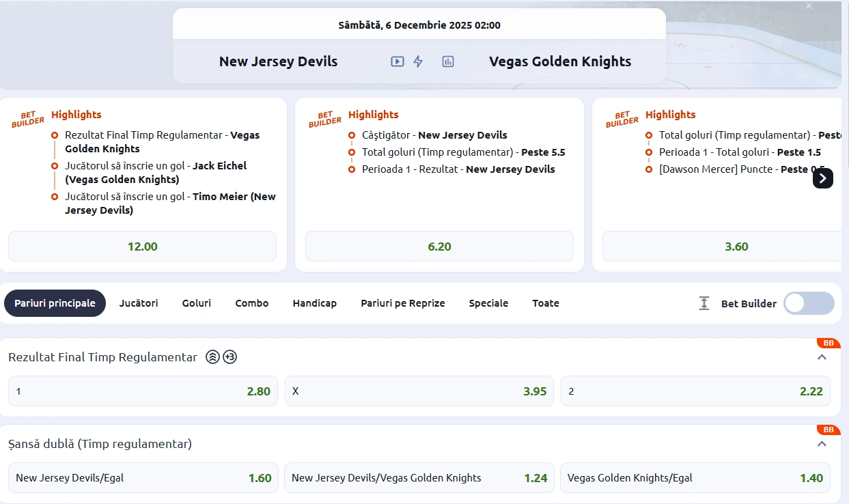Choose outcome 2 at odds 2.22
849x504 pixels.
(695, 391)
